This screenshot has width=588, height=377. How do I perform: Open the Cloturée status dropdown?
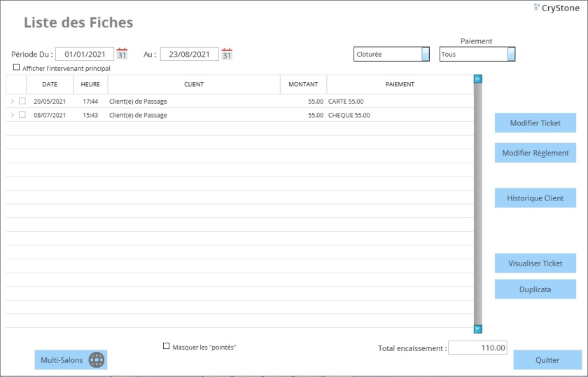point(426,54)
